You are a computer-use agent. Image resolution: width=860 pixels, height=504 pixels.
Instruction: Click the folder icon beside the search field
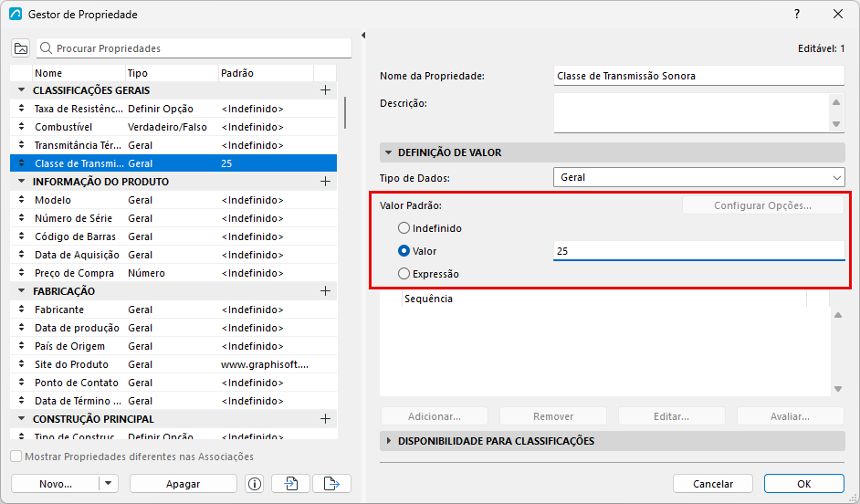pyautogui.click(x=21, y=48)
